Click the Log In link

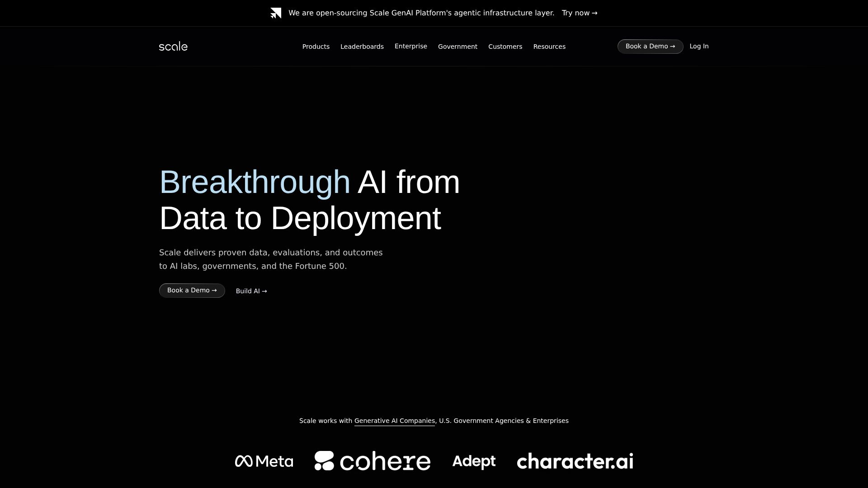click(699, 46)
